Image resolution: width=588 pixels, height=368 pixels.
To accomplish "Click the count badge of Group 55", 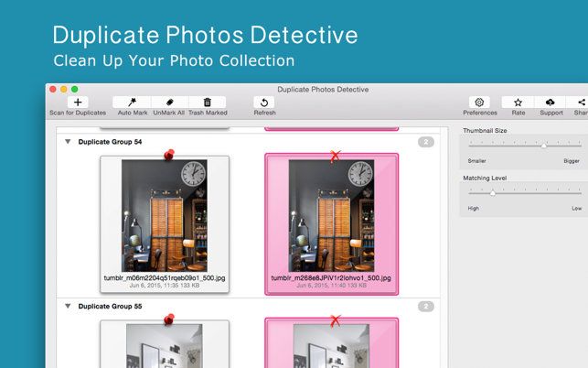I will pos(426,307).
